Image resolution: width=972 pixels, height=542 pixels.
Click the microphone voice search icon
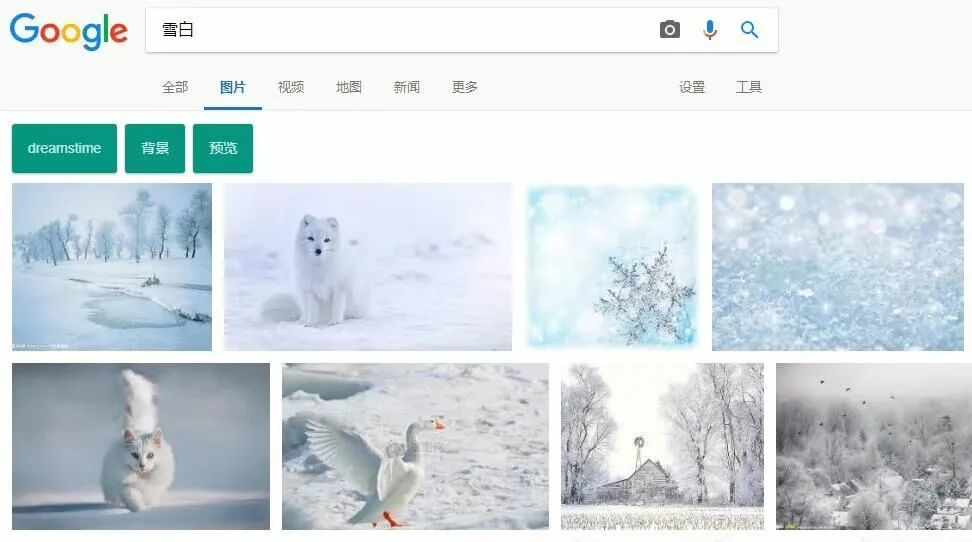pyautogui.click(x=710, y=30)
